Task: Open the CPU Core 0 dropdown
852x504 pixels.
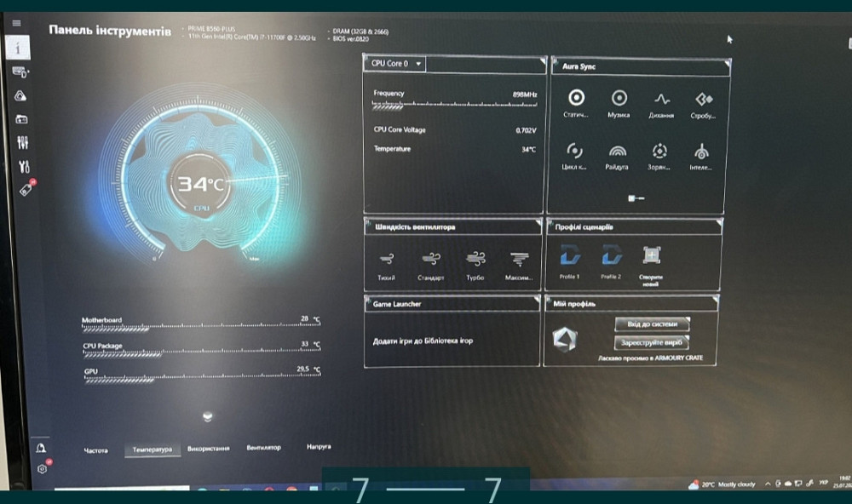Action: tap(396, 64)
